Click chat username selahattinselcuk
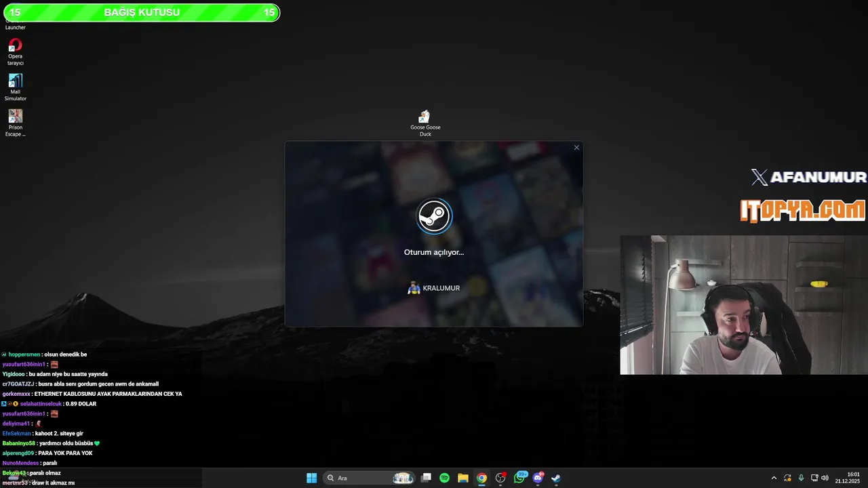 (41, 404)
